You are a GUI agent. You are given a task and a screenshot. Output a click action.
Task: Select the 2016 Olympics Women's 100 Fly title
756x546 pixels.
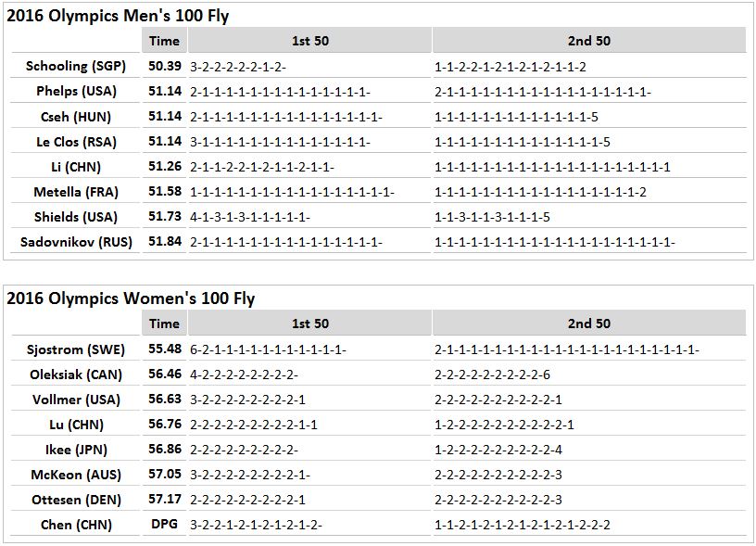[131, 298]
